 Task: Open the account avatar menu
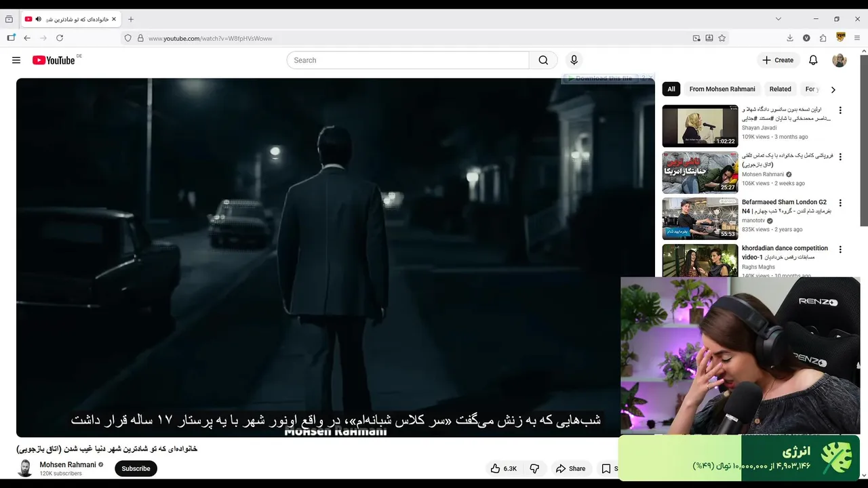click(x=840, y=60)
